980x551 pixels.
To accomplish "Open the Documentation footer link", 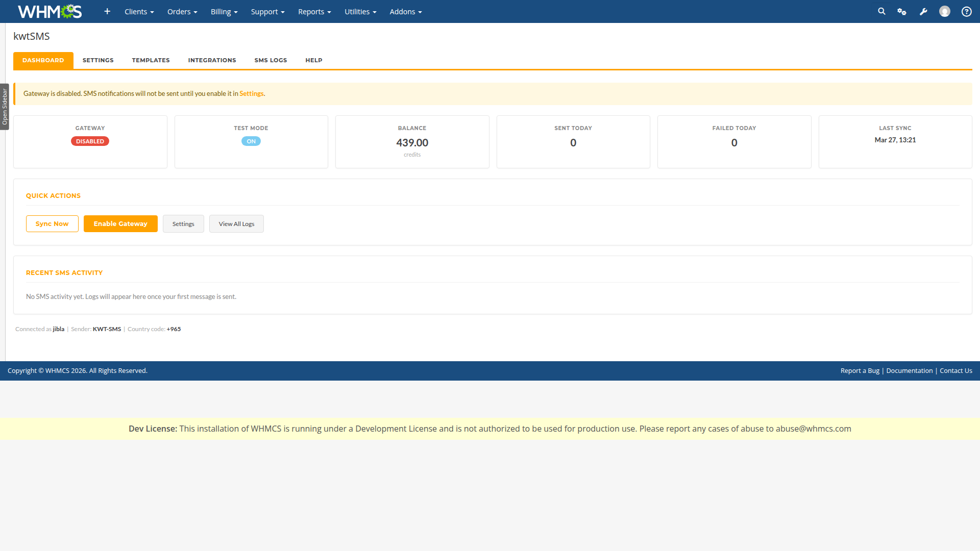I will (909, 370).
